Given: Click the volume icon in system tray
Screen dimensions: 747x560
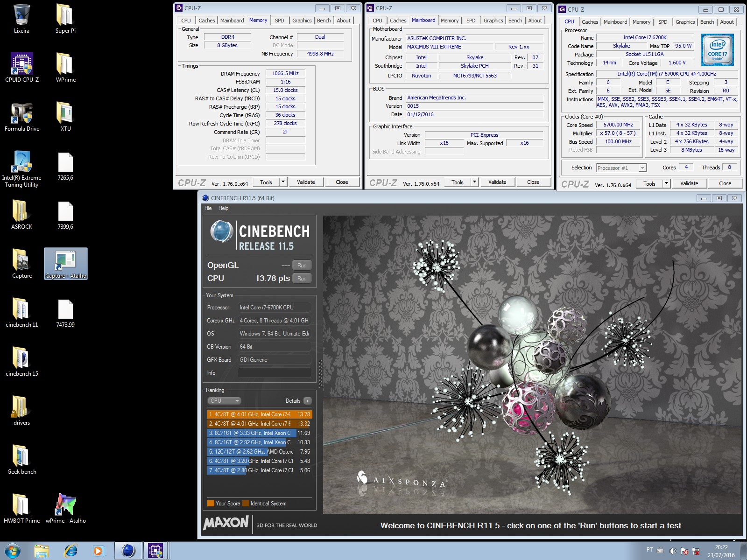Looking at the screenshot, I should pyautogui.click(x=673, y=551).
